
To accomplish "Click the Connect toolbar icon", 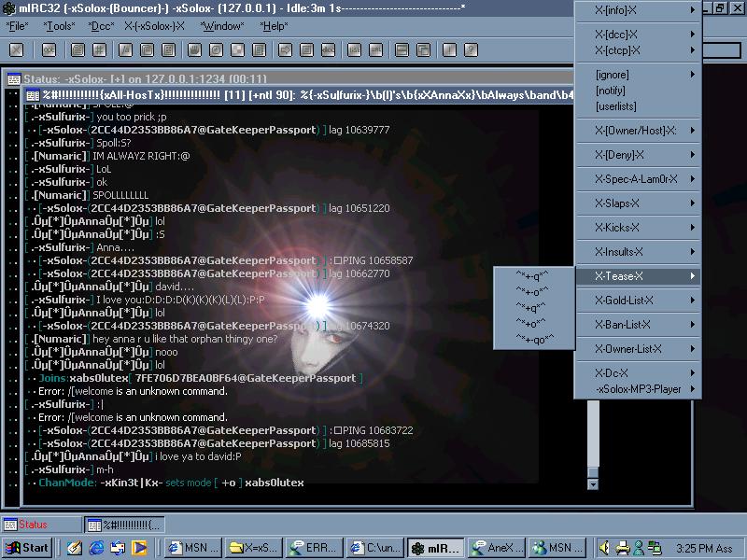I will 16,49.
